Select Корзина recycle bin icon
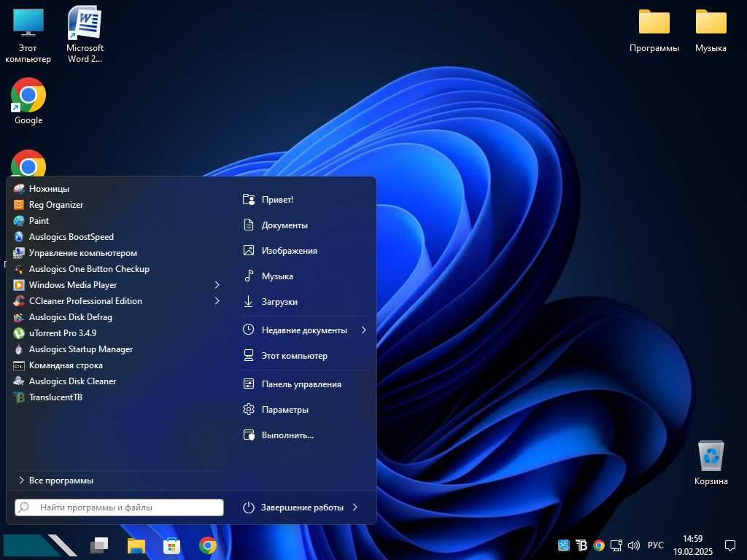Image resolution: width=747 pixels, height=560 pixels. coord(711,463)
